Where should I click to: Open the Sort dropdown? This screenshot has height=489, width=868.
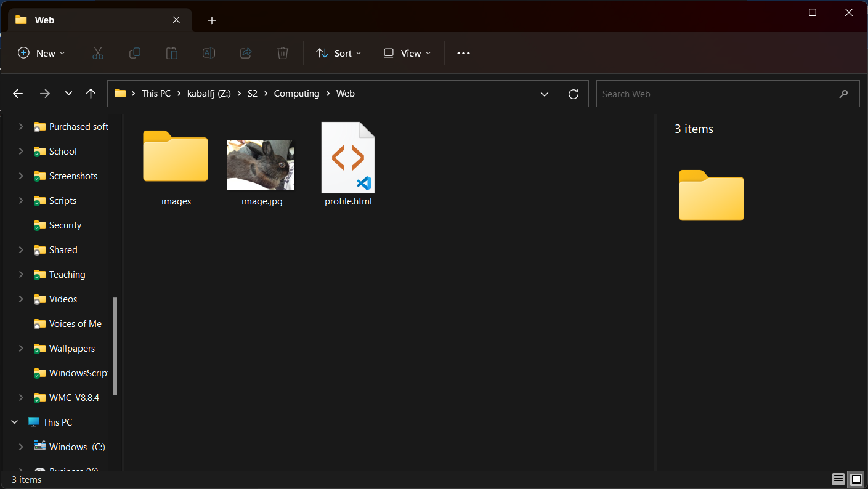pos(338,53)
